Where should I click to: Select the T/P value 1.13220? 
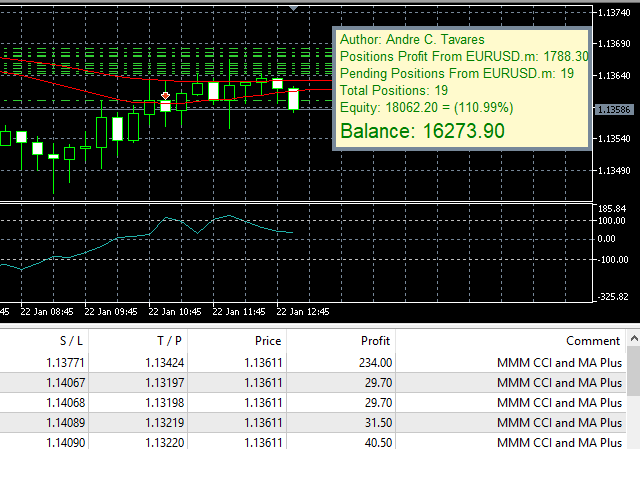164,442
